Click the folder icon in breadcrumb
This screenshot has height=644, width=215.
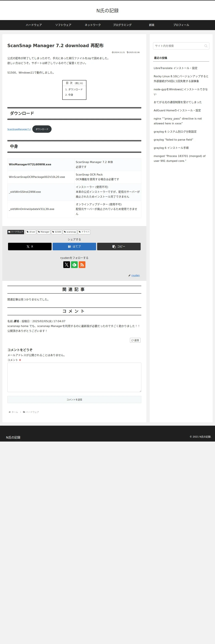[x=24, y=412]
